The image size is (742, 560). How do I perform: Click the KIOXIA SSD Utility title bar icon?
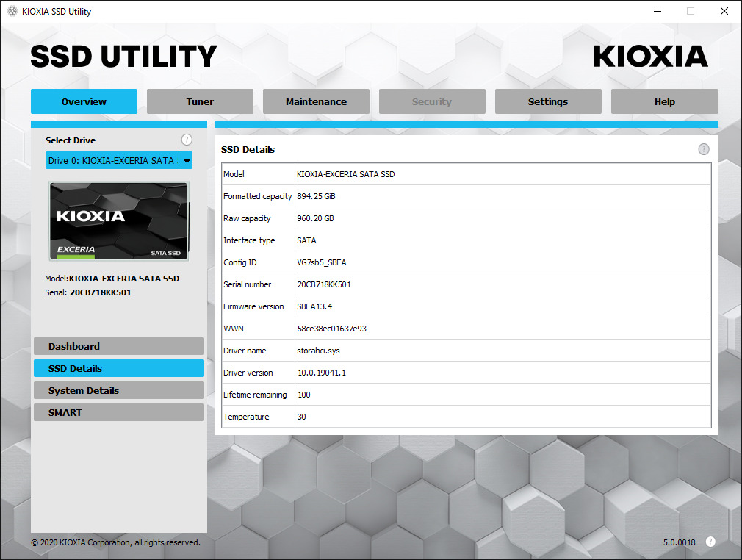(12, 11)
